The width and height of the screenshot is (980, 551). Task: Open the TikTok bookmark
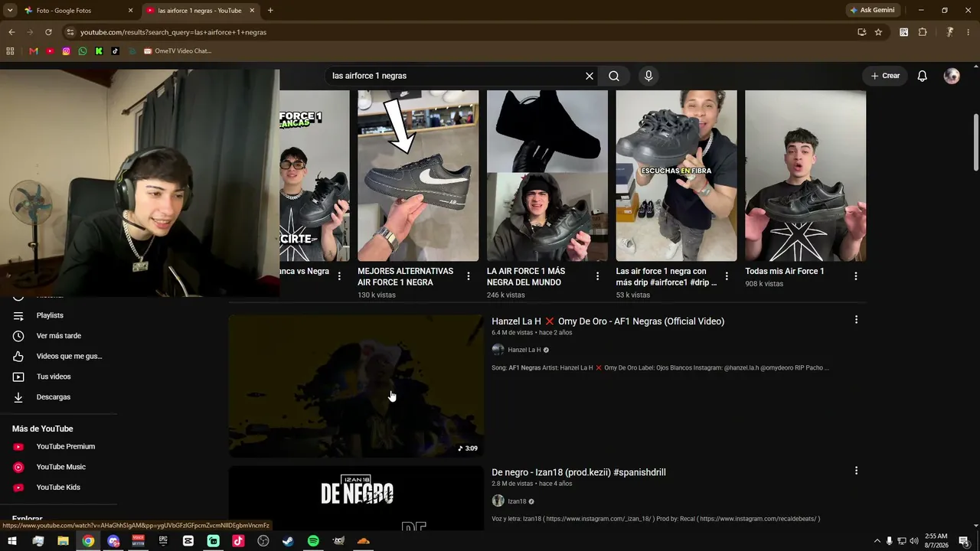115,51
